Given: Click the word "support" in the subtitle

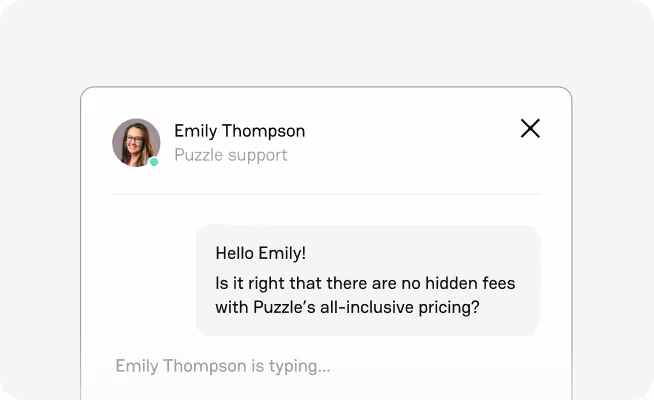Looking at the screenshot, I should [259, 155].
